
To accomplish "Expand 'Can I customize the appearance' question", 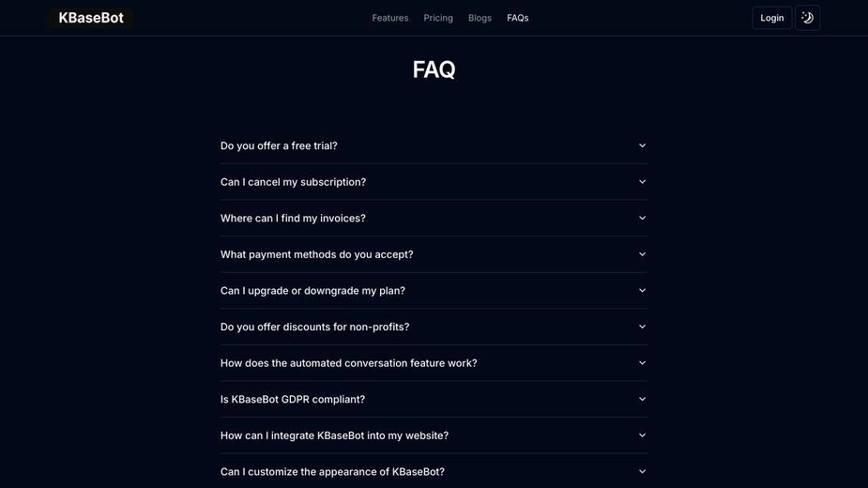I will [434, 471].
